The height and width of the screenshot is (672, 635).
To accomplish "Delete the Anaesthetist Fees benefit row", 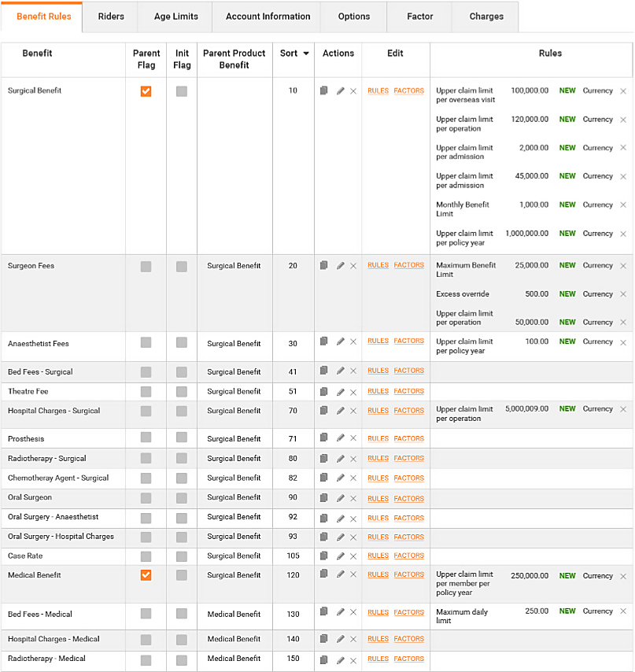I will tap(353, 342).
